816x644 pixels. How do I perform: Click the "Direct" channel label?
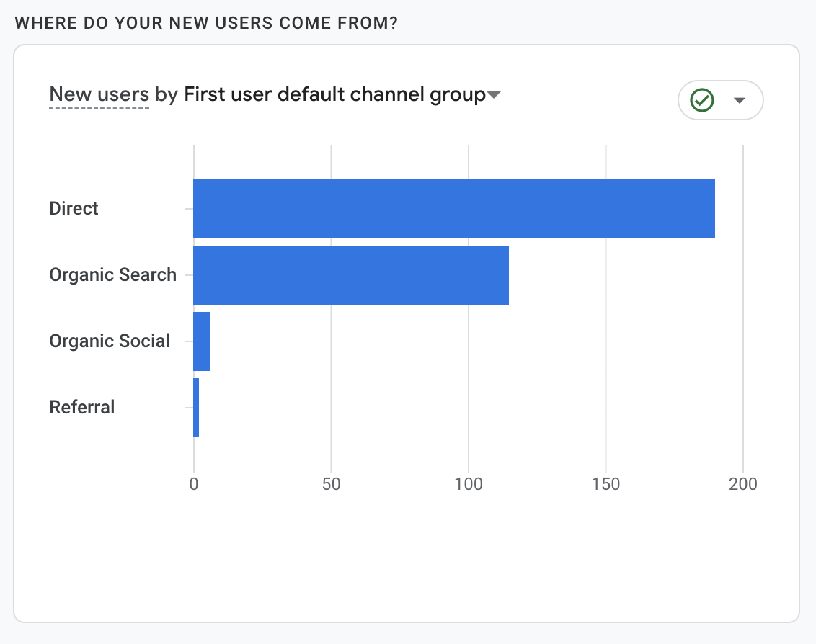74,209
